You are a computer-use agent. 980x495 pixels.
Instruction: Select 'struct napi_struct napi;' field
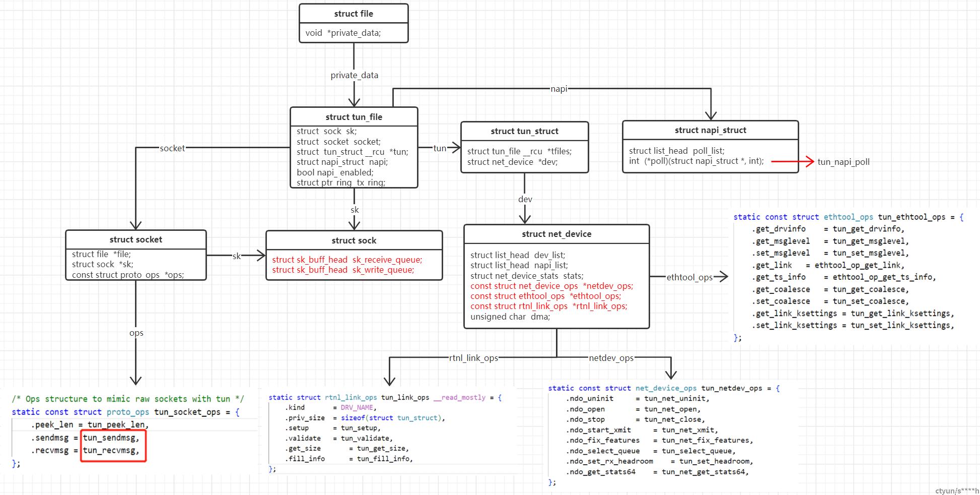click(x=342, y=162)
